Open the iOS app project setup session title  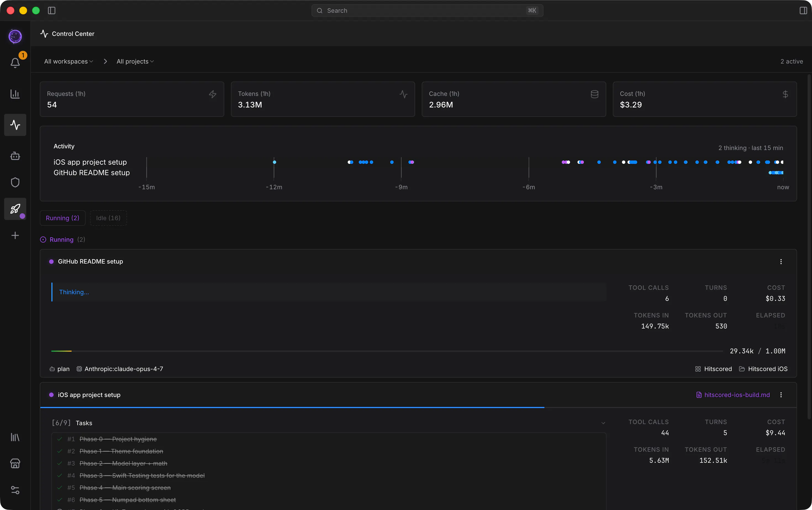pos(89,395)
